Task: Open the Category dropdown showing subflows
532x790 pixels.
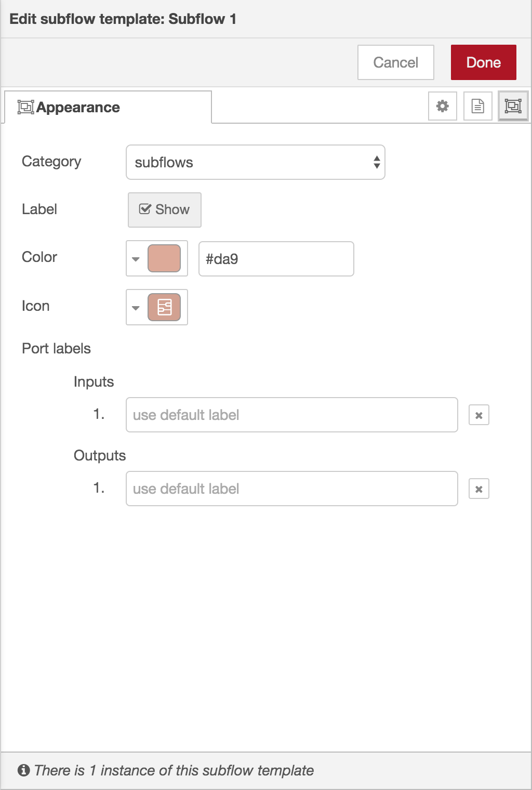Action: point(255,162)
